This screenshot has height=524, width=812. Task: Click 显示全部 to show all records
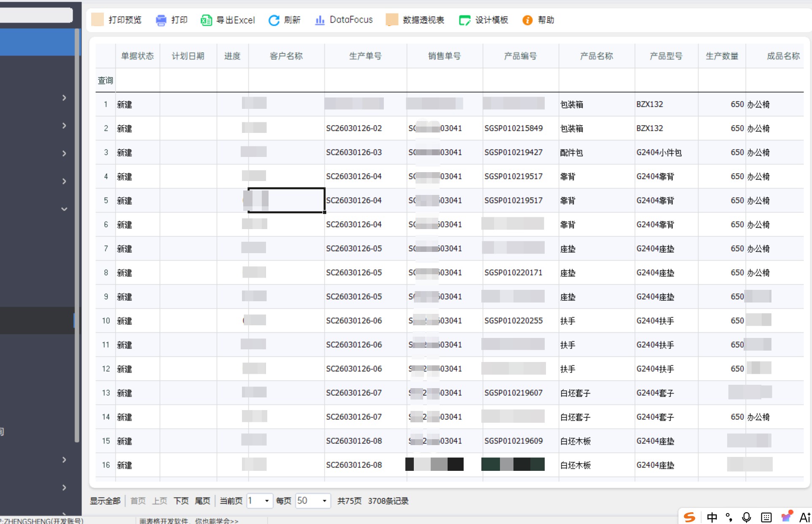(105, 501)
